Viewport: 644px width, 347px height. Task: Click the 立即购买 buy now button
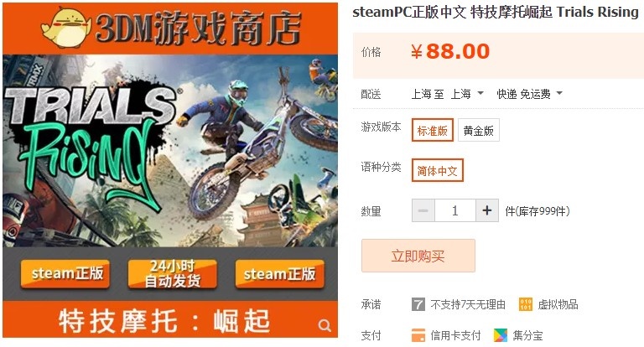418,256
